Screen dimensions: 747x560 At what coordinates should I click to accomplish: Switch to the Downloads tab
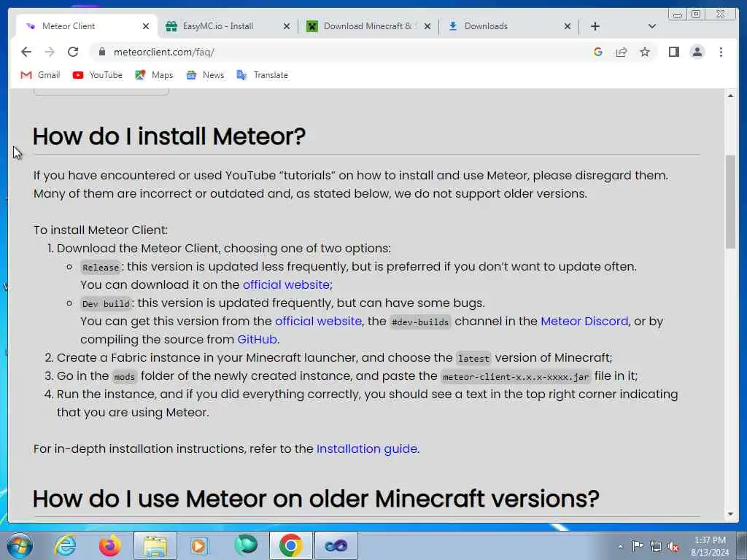486,26
